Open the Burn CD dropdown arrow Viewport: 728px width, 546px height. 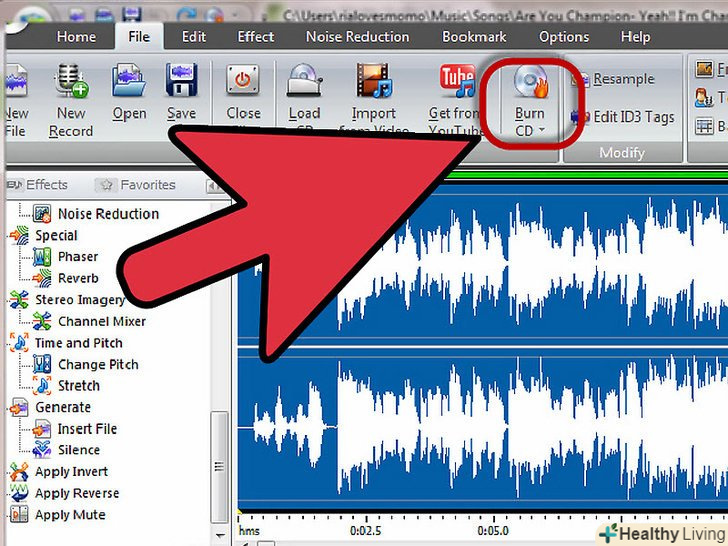click(x=541, y=130)
